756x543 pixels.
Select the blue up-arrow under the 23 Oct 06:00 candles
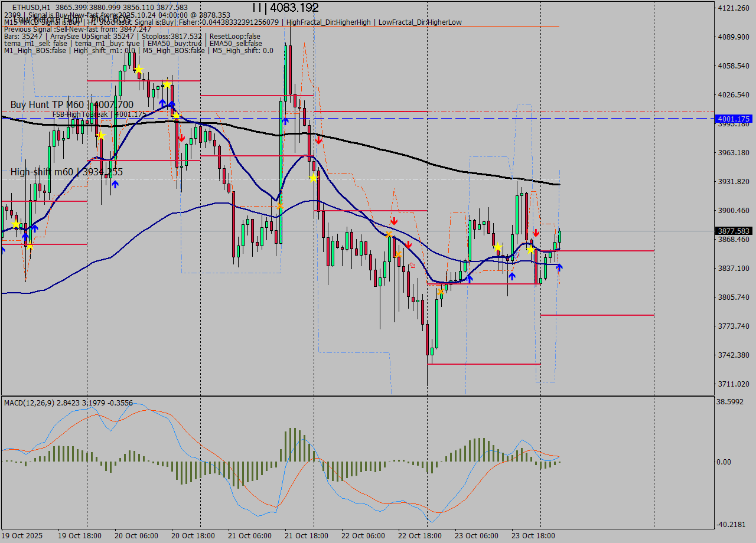tap(511, 275)
